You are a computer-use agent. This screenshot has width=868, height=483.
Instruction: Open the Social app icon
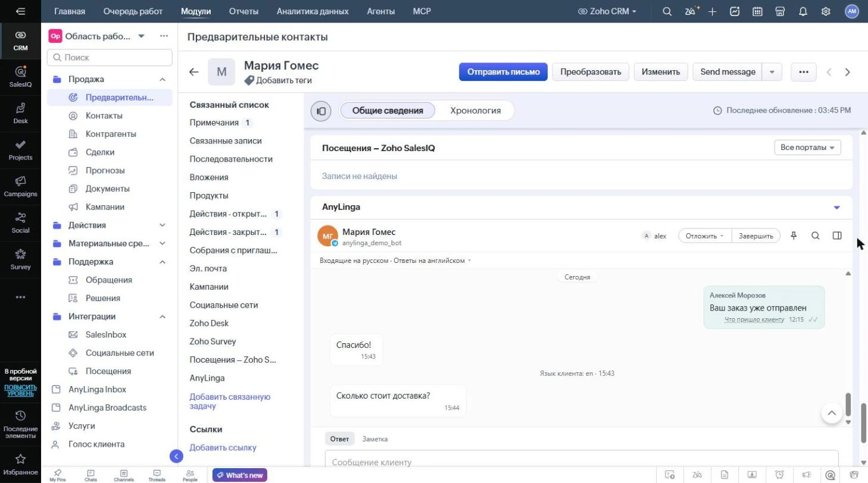(x=20, y=222)
